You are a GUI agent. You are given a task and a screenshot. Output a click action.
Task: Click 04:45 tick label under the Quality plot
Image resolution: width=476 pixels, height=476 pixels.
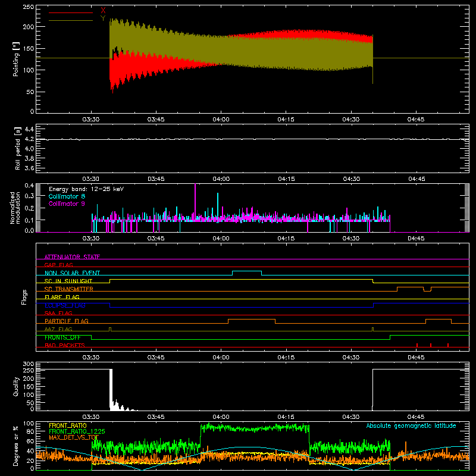coord(416,417)
